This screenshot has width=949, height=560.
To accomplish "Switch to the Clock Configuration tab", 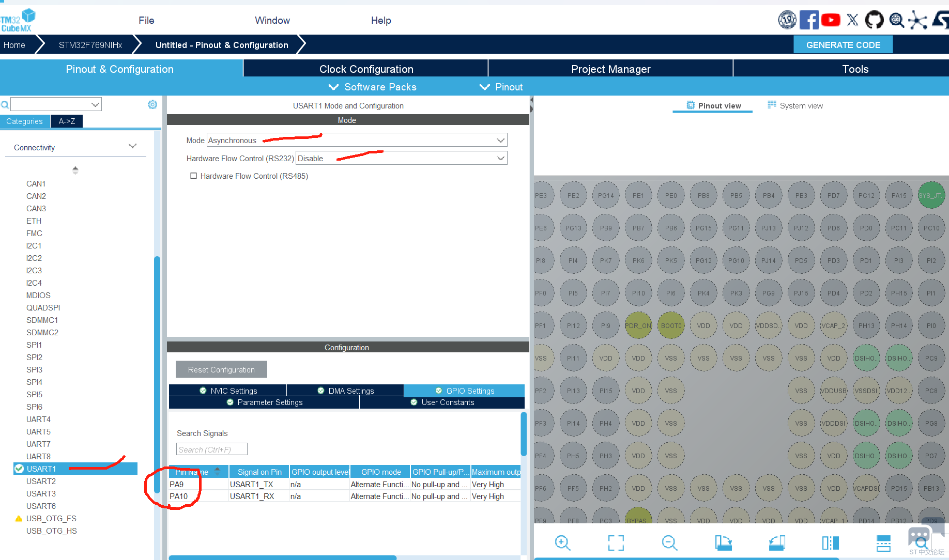I will (366, 69).
